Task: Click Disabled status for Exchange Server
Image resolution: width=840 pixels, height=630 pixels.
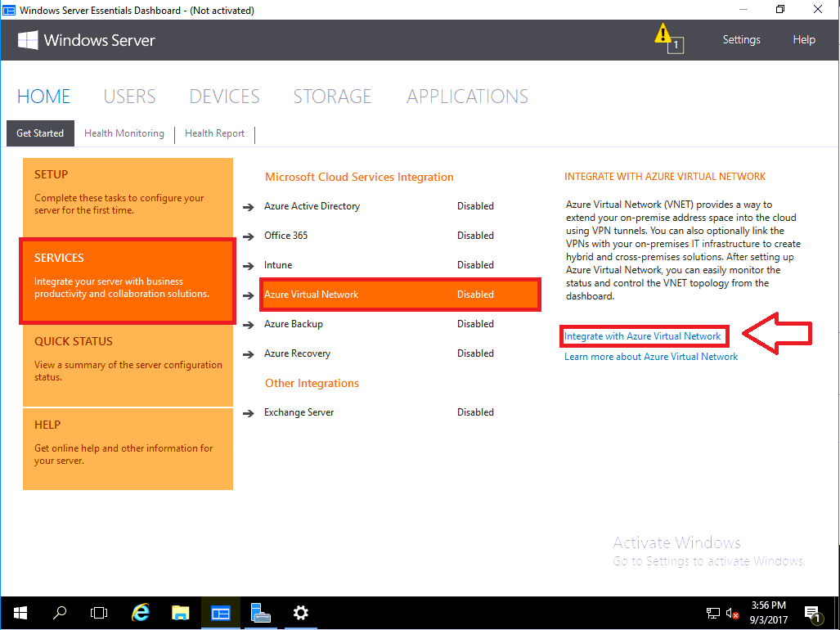Action: pos(475,412)
